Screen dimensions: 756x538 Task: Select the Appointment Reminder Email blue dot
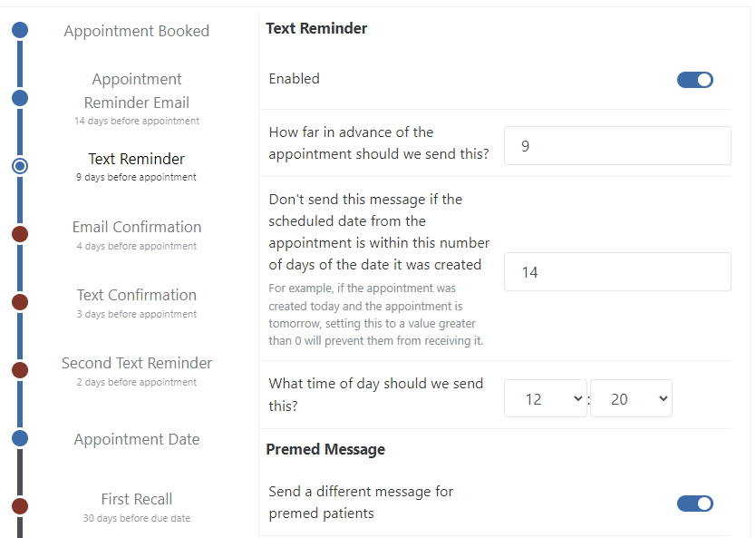coord(20,98)
